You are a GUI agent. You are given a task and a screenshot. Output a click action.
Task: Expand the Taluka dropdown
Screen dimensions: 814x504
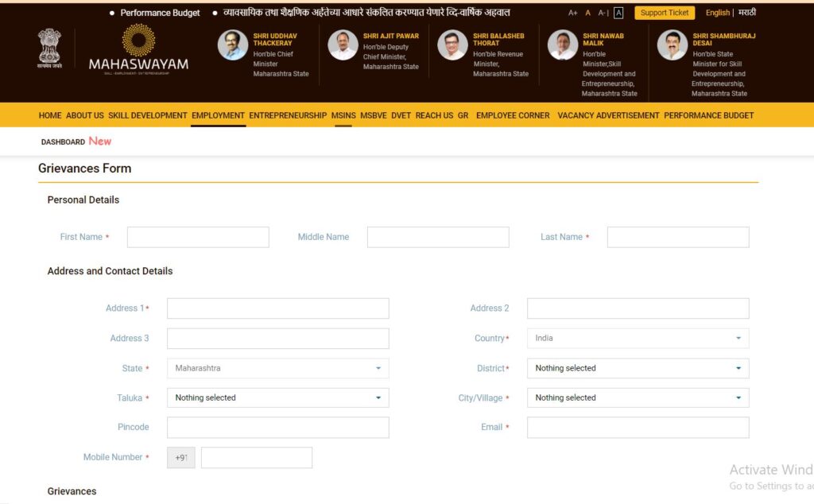(x=277, y=397)
